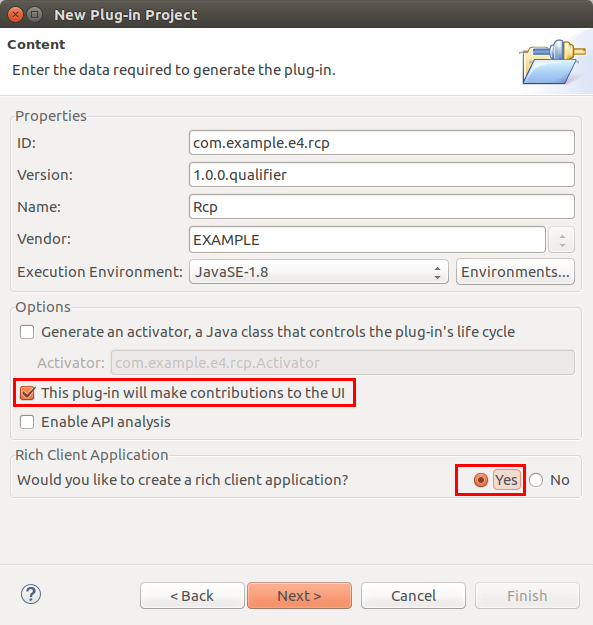Uncheck plug-in will make contributions to the UI
The height and width of the screenshot is (625, 593).
coord(27,393)
